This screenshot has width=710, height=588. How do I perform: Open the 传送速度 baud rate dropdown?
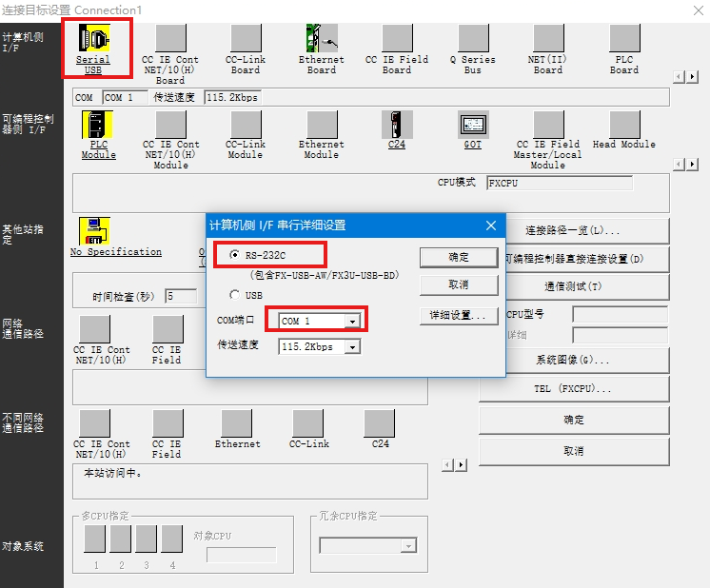pos(352,347)
